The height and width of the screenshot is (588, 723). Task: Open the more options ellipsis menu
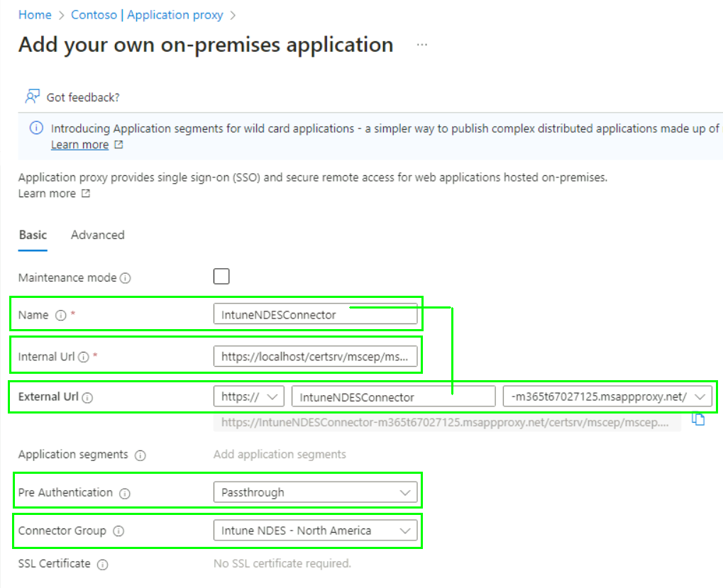422,45
